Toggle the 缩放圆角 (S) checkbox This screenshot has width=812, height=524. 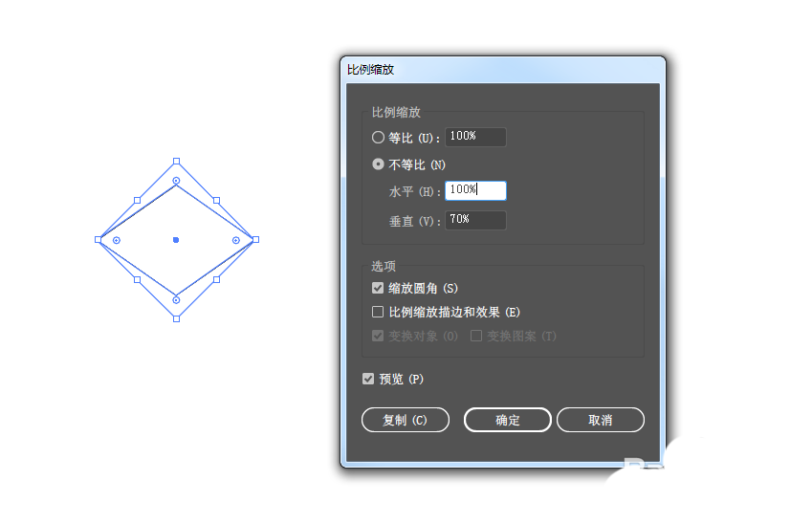point(378,288)
